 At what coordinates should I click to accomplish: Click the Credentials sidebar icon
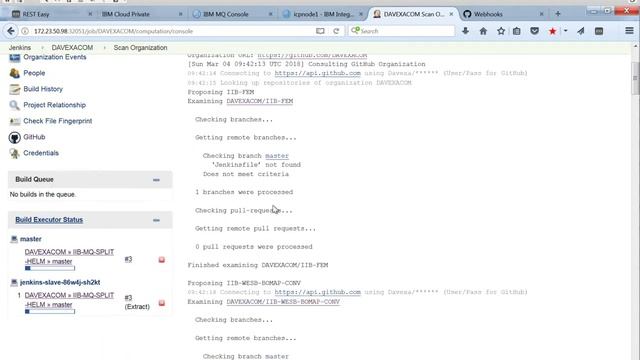(15, 153)
